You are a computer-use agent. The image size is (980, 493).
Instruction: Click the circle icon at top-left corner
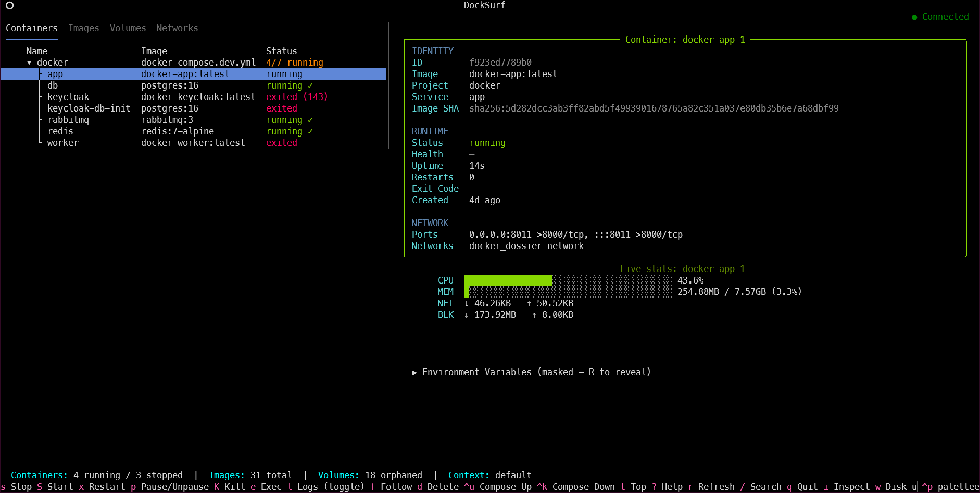click(x=9, y=5)
